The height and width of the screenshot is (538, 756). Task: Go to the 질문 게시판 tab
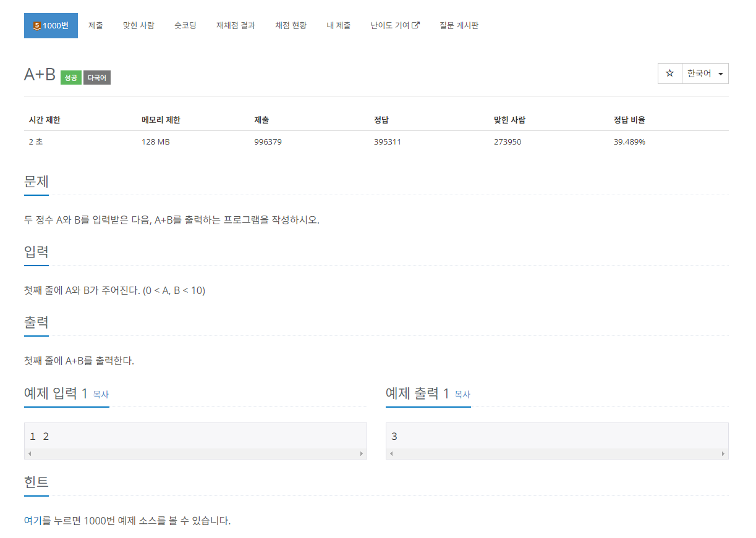coord(459,25)
